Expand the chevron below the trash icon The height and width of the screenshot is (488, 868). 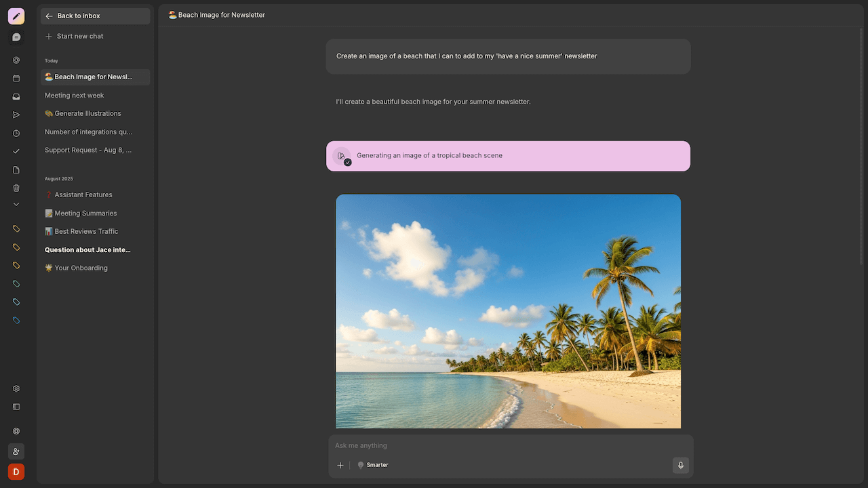point(16,205)
